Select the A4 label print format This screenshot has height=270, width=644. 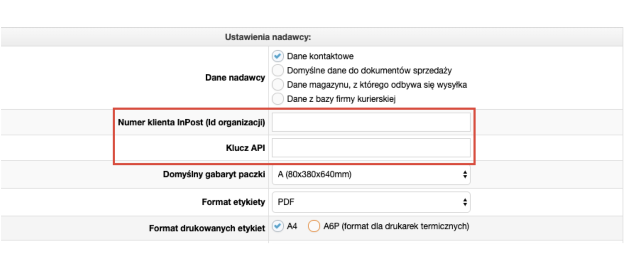[278, 226]
